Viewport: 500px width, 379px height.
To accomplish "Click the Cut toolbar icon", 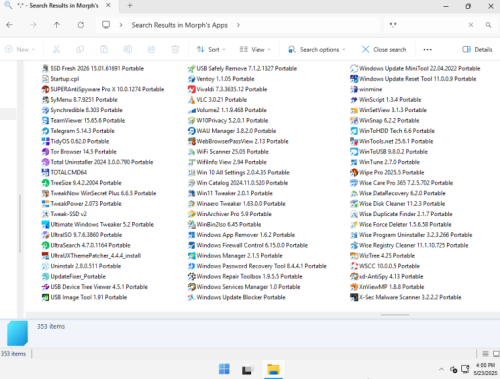I will 56,49.
